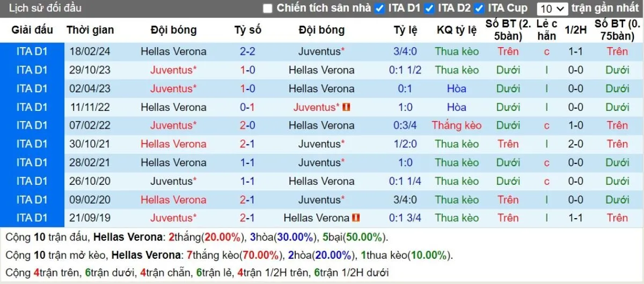Click Hellas Verona in the 18/02/24 row
This screenshot has height=284, width=644.
173,52
